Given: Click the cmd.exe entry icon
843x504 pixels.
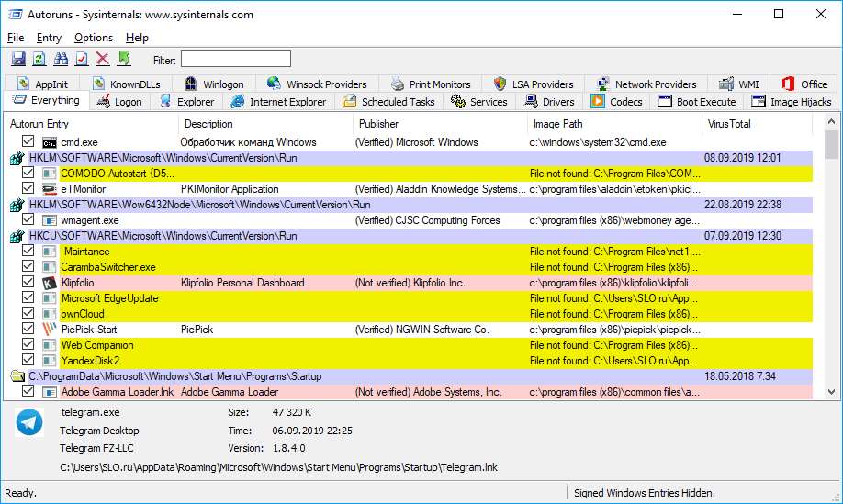Looking at the screenshot, I should coord(50,142).
